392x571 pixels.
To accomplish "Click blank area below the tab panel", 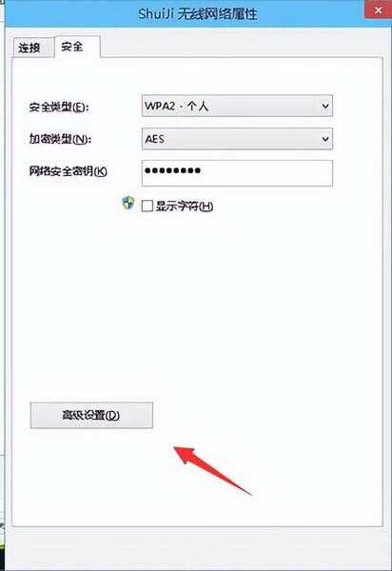I will (x=197, y=547).
